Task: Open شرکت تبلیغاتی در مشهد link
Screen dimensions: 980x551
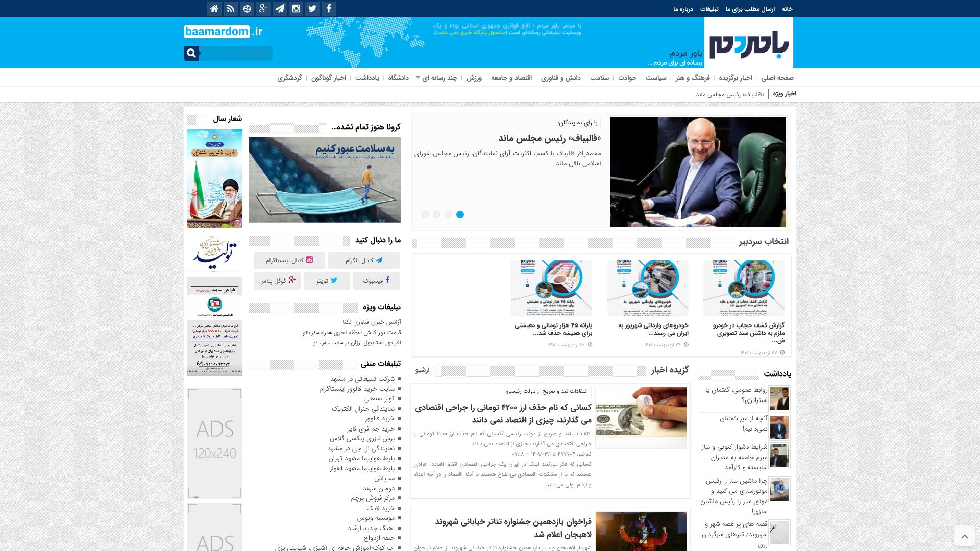Action: pyautogui.click(x=362, y=379)
